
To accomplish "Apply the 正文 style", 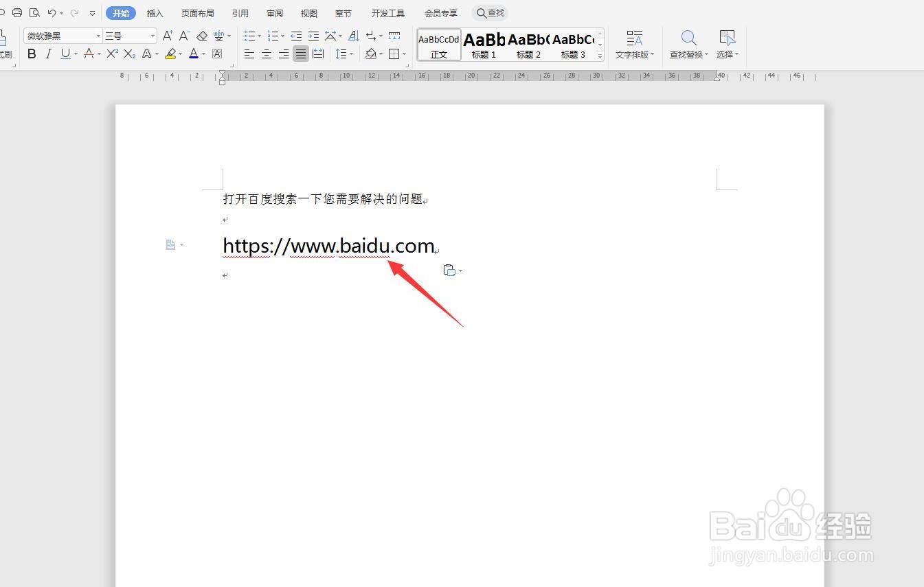I will [439, 45].
